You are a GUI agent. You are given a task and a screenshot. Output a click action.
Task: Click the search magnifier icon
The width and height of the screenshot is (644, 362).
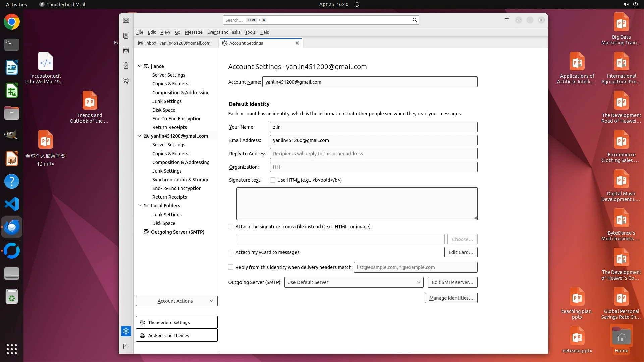(x=415, y=20)
